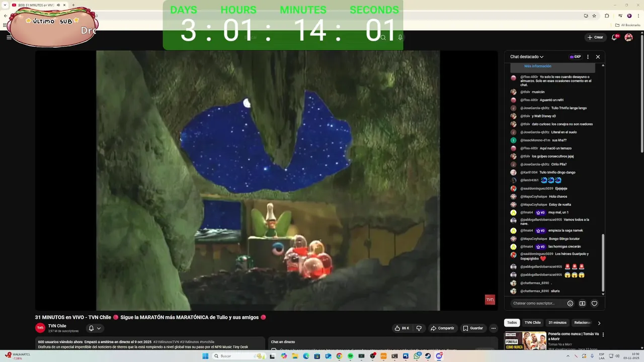Select the Relacionados filter chip

click(x=583, y=323)
